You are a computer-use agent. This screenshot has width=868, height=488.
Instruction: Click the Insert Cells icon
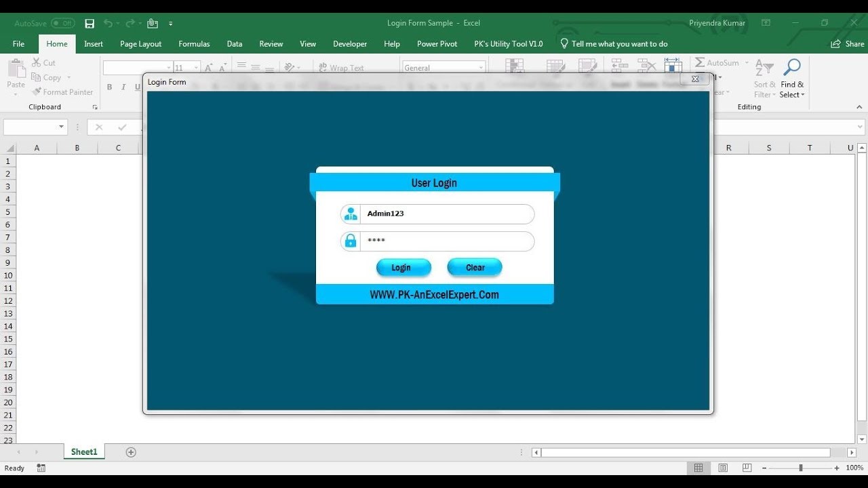coord(620,66)
